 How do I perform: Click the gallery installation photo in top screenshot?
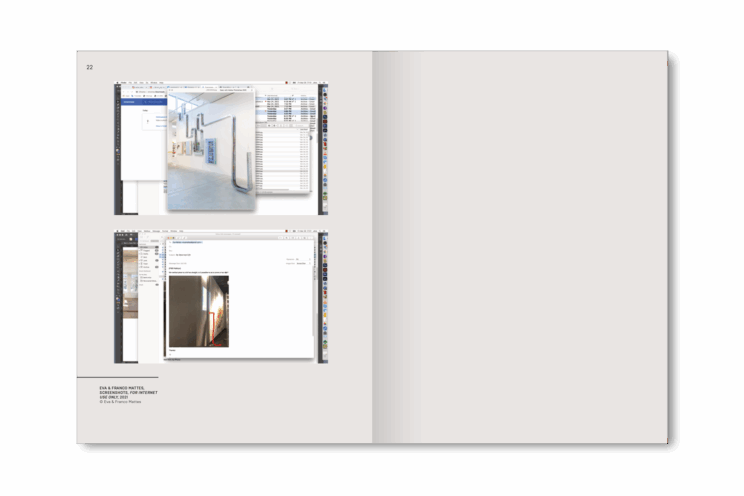[211, 150]
